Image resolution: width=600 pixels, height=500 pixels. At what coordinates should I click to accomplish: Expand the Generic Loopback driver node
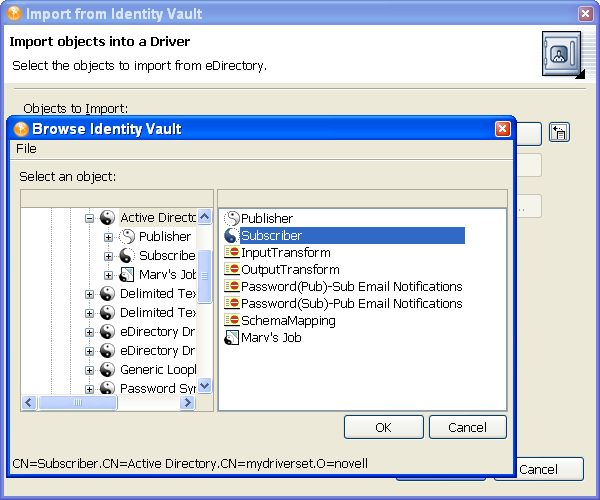tap(90, 370)
